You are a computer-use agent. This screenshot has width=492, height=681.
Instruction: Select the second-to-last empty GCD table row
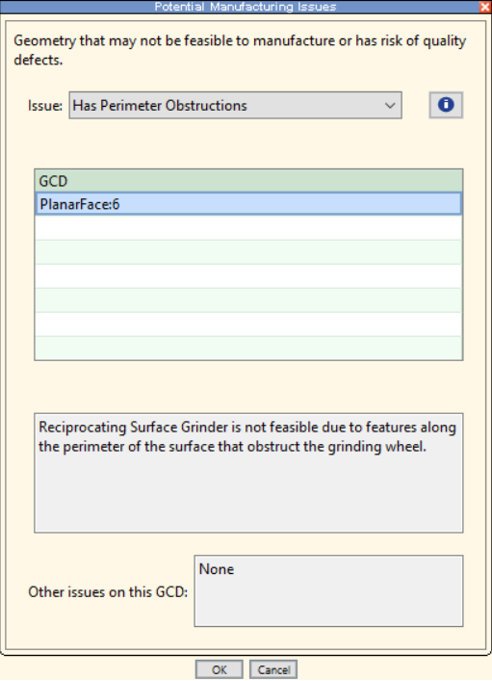click(x=248, y=324)
